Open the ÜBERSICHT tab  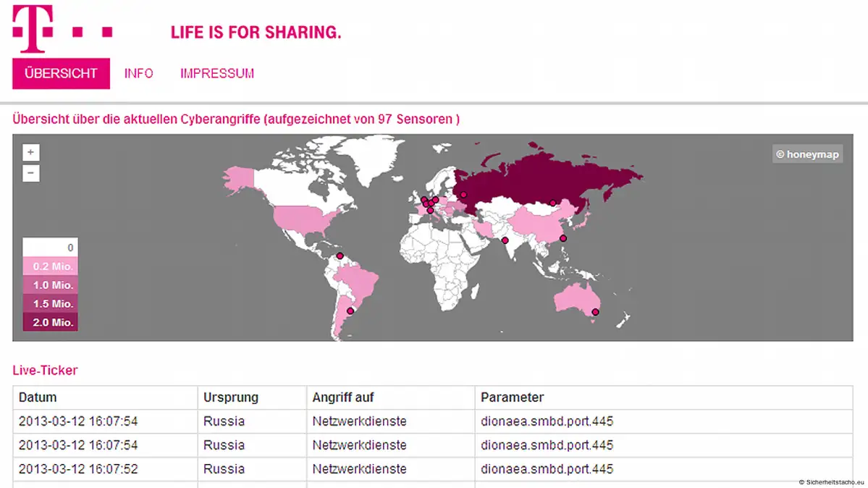(61, 73)
